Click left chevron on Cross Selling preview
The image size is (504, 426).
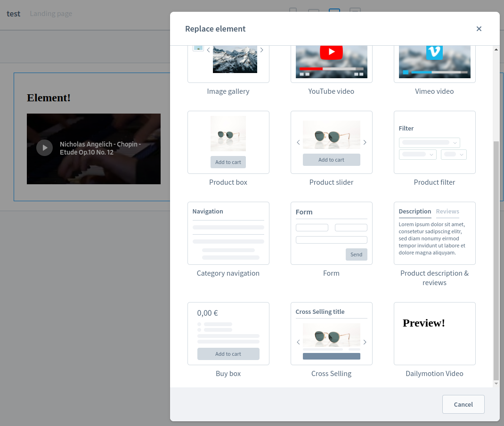[298, 342]
